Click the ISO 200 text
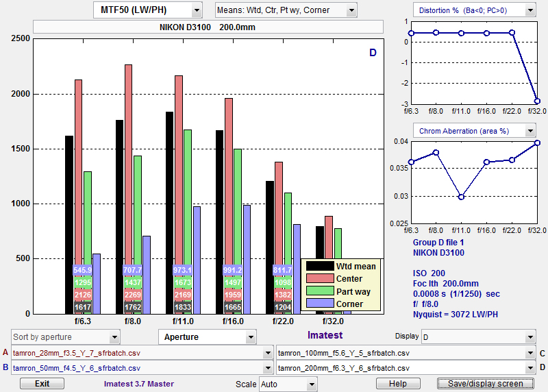 (429, 273)
